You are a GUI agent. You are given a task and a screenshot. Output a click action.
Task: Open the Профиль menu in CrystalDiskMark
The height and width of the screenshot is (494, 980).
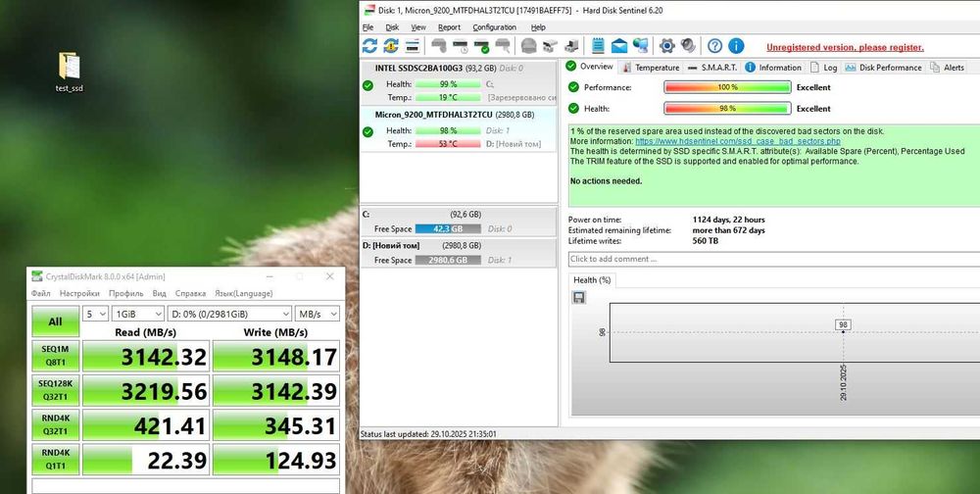[126, 293]
